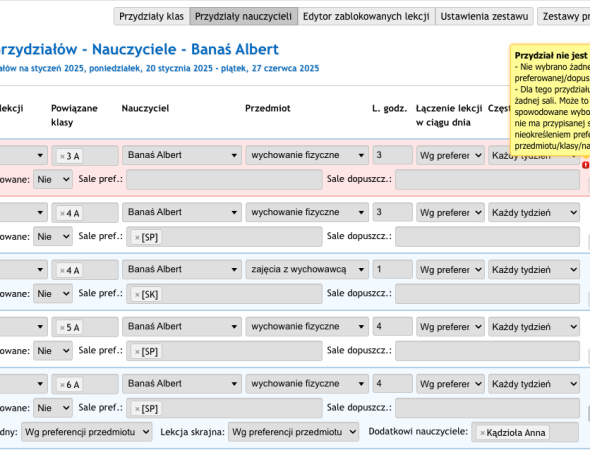Remove class 3 A tag via x
This screenshot has width=590, height=450.
[62, 156]
